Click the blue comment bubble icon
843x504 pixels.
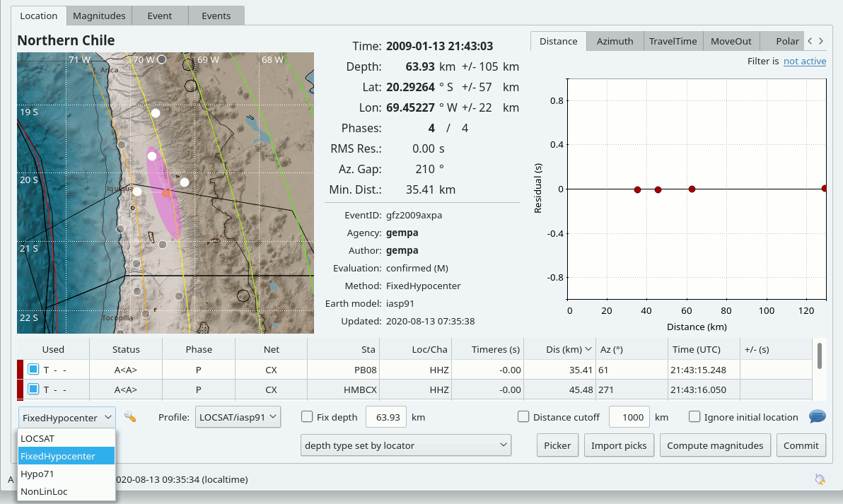(x=817, y=417)
